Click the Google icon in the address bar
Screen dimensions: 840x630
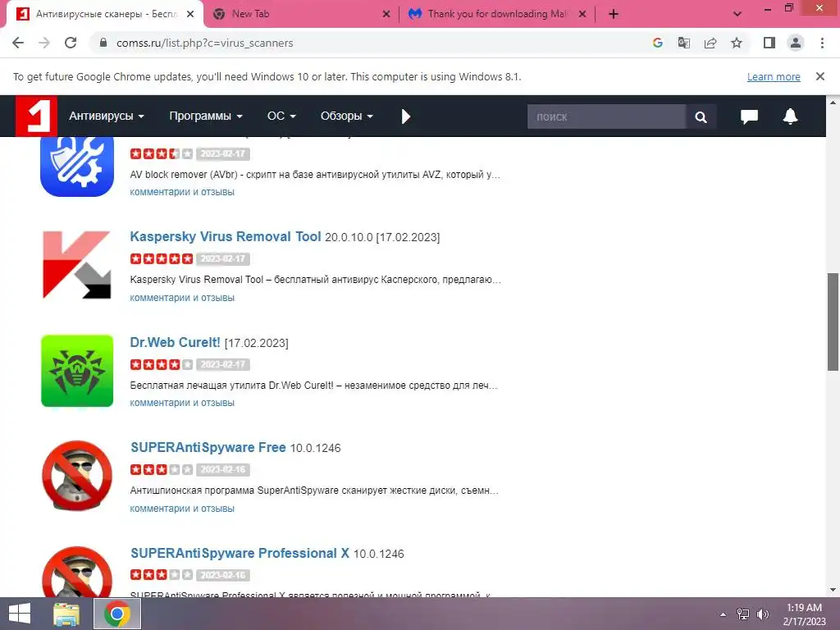click(x=658, y=43)
